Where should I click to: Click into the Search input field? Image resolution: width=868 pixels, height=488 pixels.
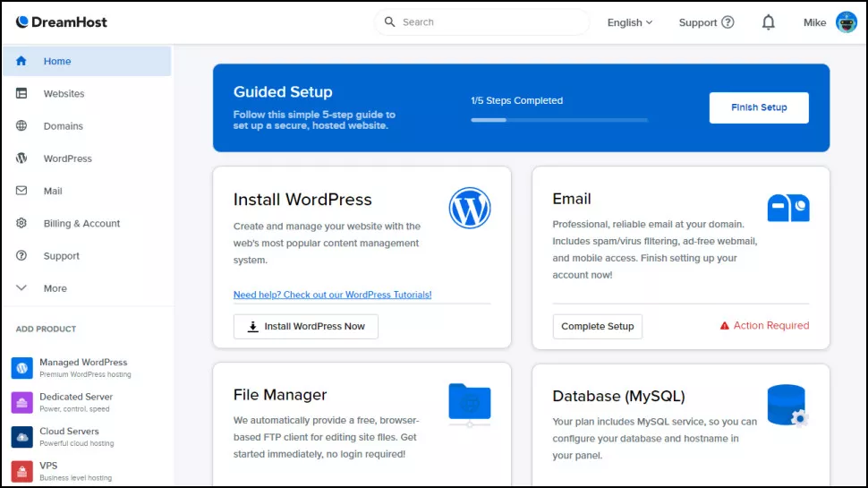481,22
